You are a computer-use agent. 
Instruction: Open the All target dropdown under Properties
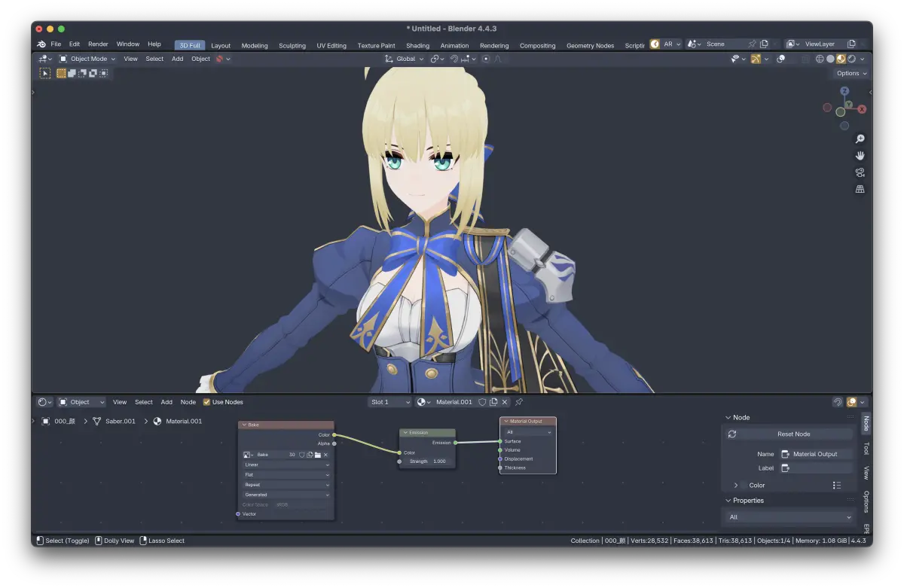[x=789, y=517]
